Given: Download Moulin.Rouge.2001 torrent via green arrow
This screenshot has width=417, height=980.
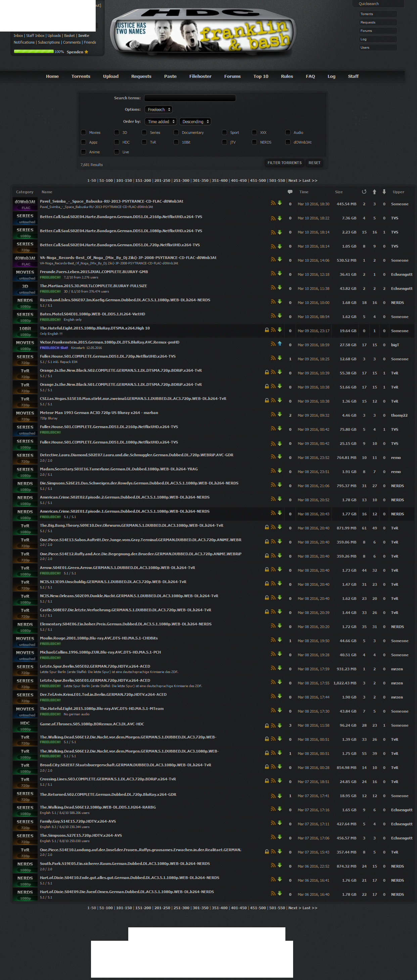Looking at the screenshot, I should [x=280, y=639].
